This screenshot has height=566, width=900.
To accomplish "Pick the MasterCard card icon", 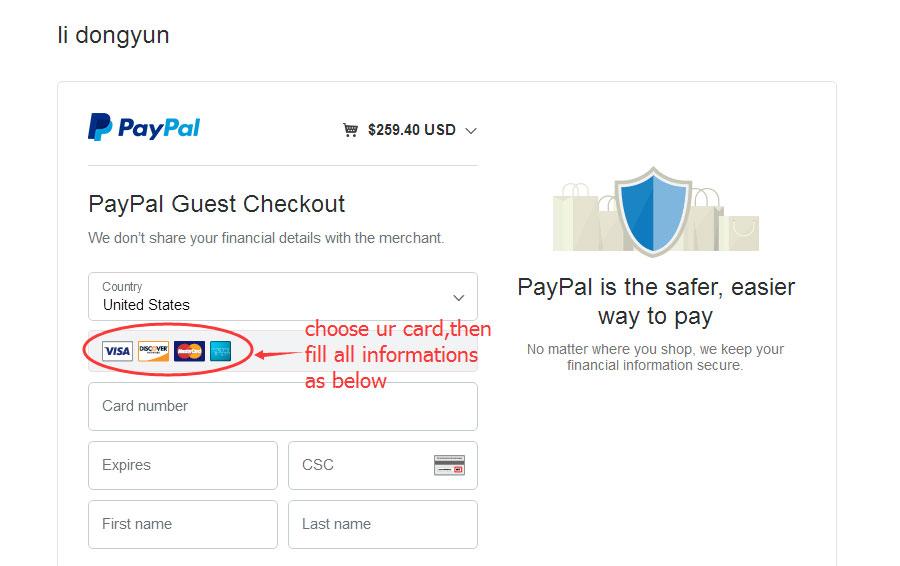I will click(189, 351).
